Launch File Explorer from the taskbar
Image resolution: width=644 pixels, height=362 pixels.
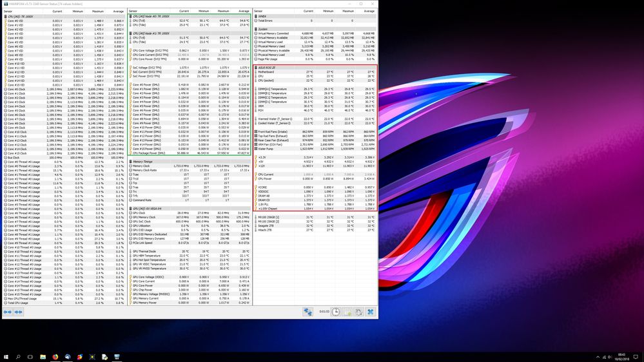pyautogui.click(x=43, y=357)
